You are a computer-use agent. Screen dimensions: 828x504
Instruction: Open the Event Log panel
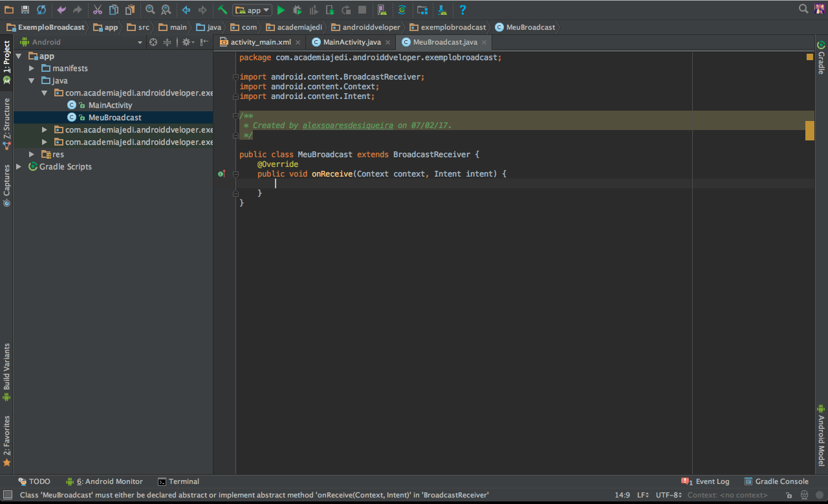tap(706, 481)
